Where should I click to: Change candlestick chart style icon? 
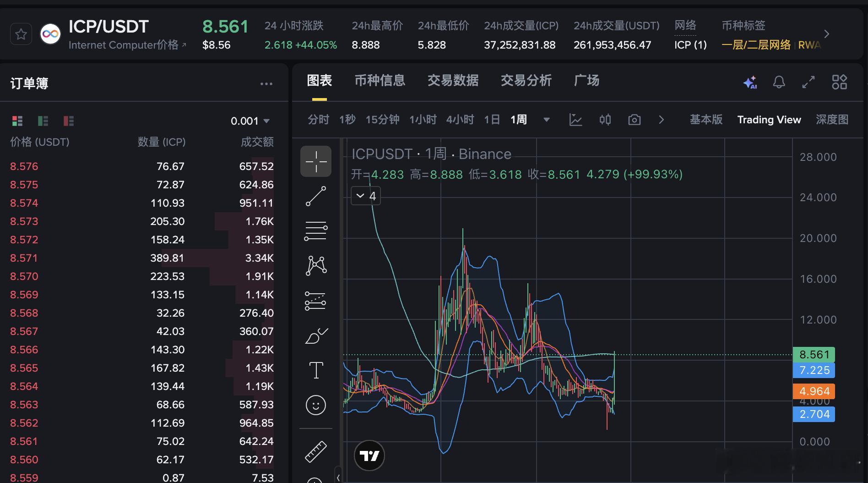point(605,120)
